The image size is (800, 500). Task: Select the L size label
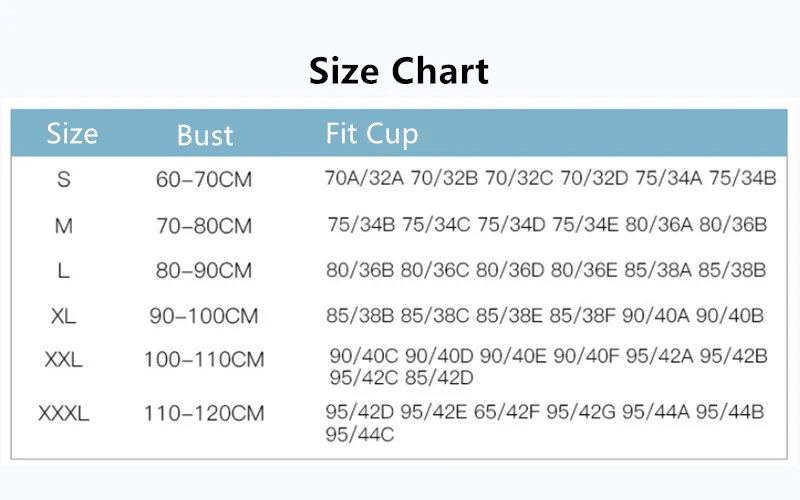tap(64, 270)
